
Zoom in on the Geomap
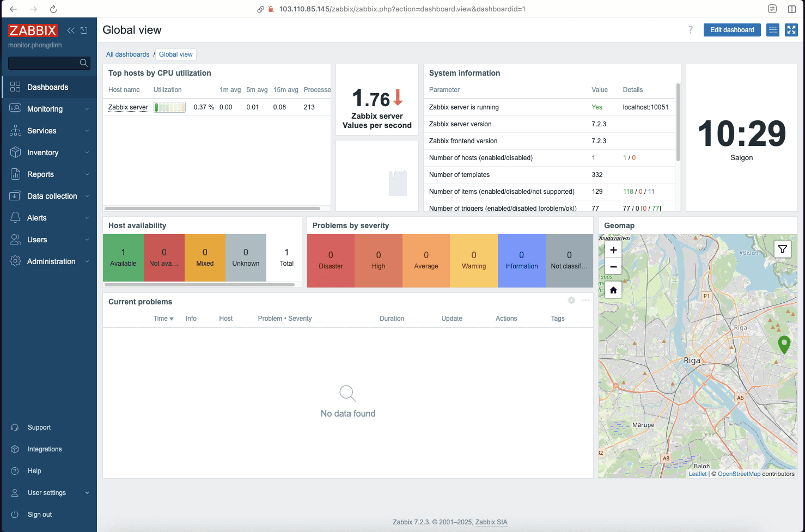(x=613, y=250)
